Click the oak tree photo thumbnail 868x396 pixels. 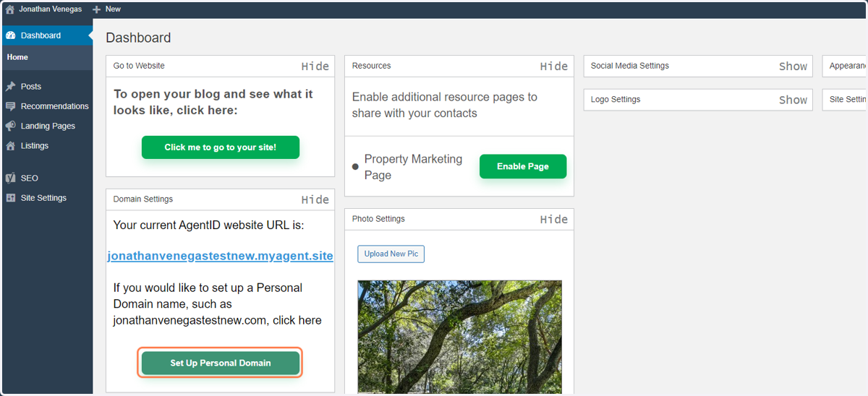click(x=459, y=337)
